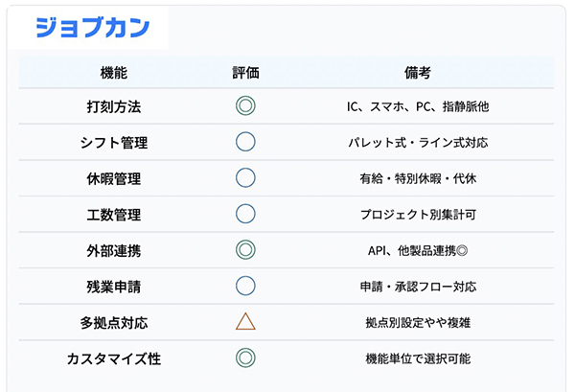Click the 機能 column header

tap(113, 72)
